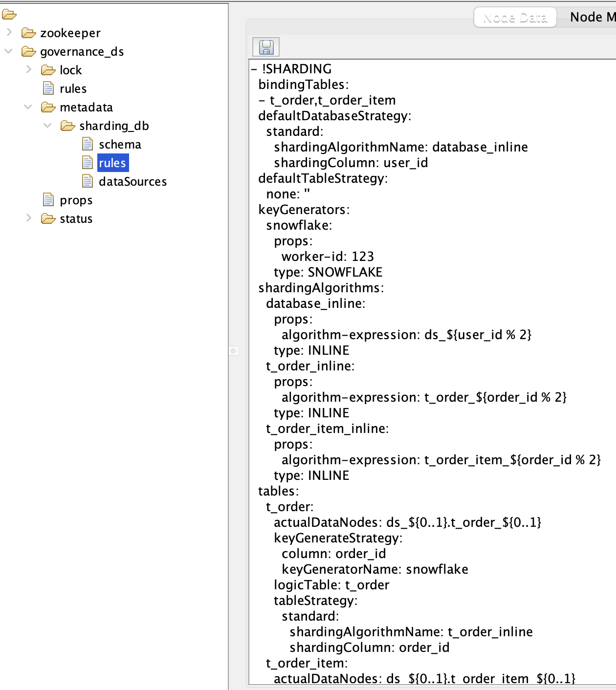Click the root folder icon at top left
The image size is (616, 690).
pyautogui.click(x=9, y=14)
